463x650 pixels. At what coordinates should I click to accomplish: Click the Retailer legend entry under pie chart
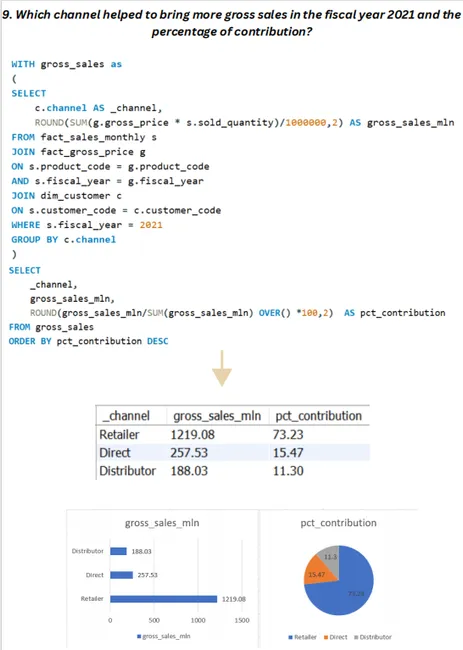tap(302, 637)
